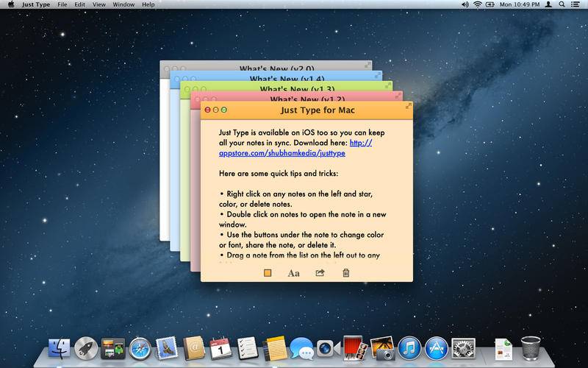Launch Safari from the Dock
This screenshot has height=368, width=588.
[x=140, y=349]
